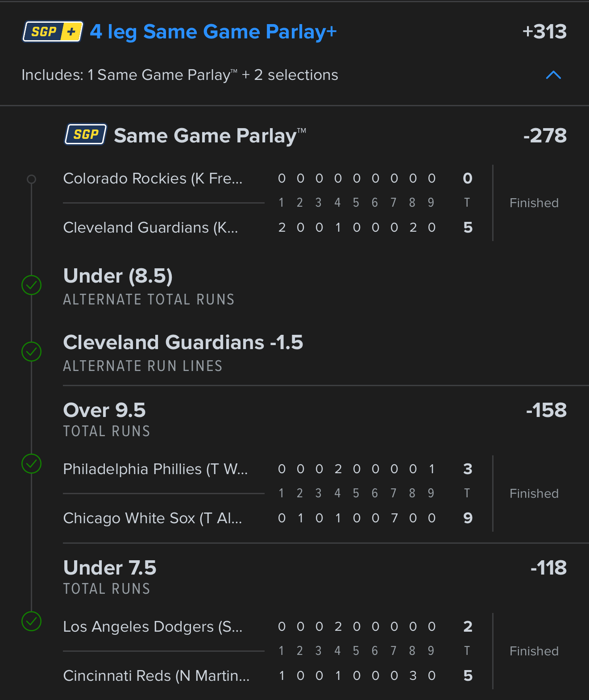Click the -278 Same Game Parlay odds
This screenshot has width=589, height=700.
pyautogui.click(x=545, y=136)
